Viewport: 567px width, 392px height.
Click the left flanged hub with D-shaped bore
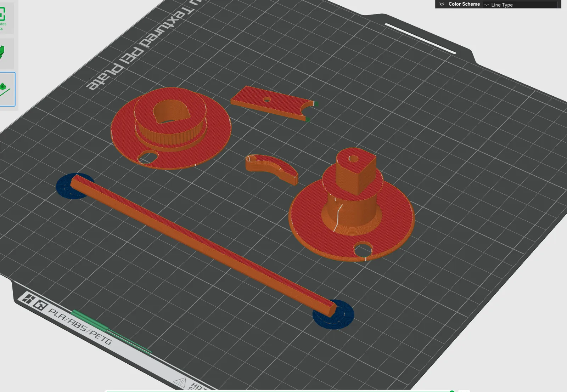[171, 128]
